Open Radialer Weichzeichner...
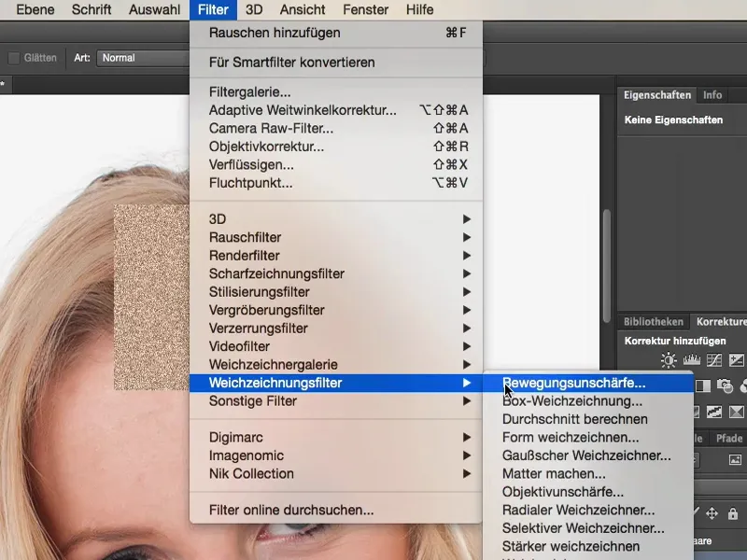Screen dimensions: 747x560 pyautogui.click(x=588, y=510)
